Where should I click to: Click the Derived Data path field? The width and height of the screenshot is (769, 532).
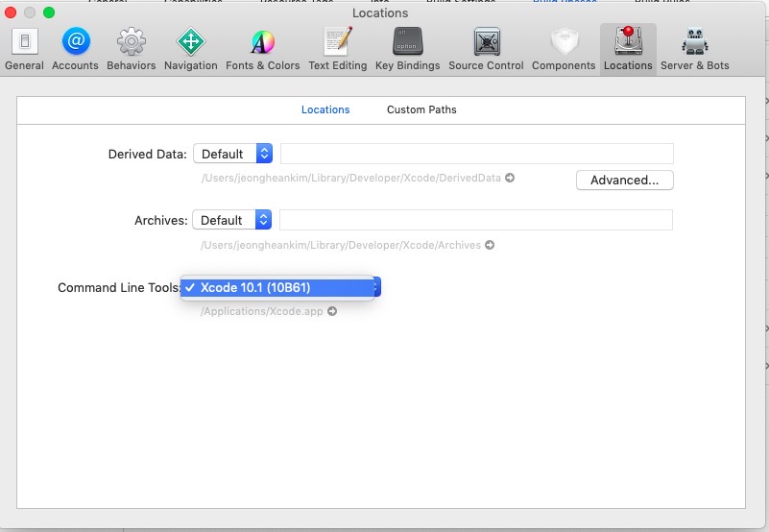coord(477,154)
